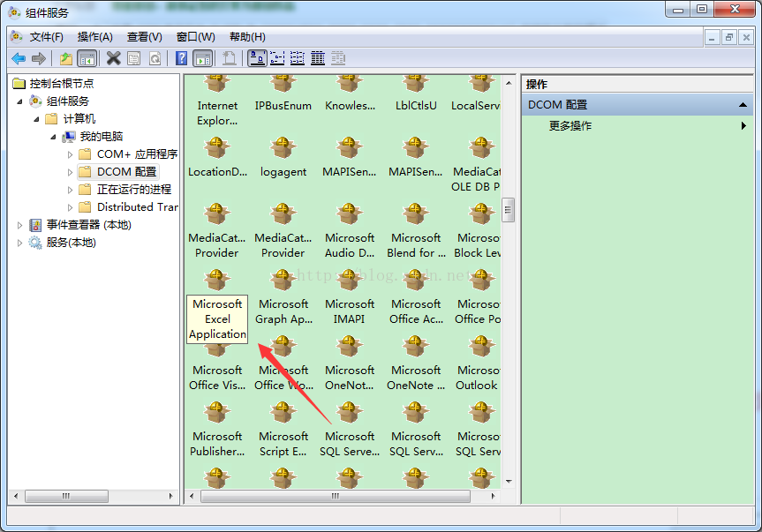Expand the COM+ 应用程序 folder
Viewport: 762px width, 532px height.
point(70,154)
